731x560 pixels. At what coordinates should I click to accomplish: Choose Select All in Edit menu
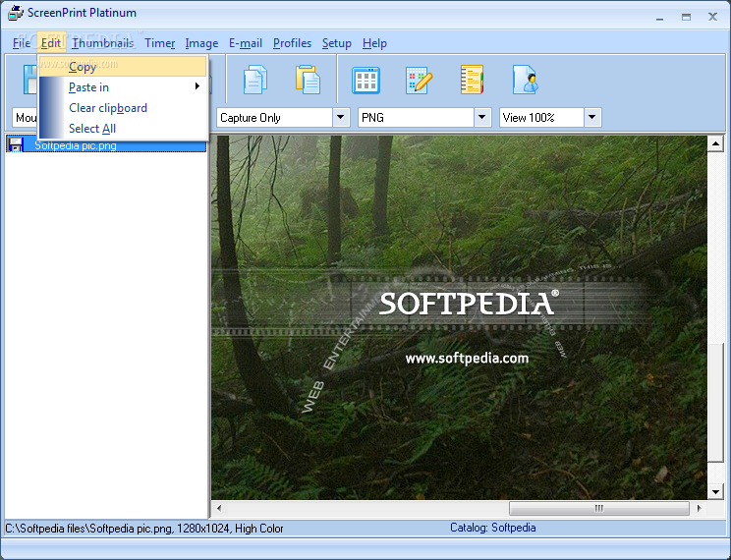(123, 129)
